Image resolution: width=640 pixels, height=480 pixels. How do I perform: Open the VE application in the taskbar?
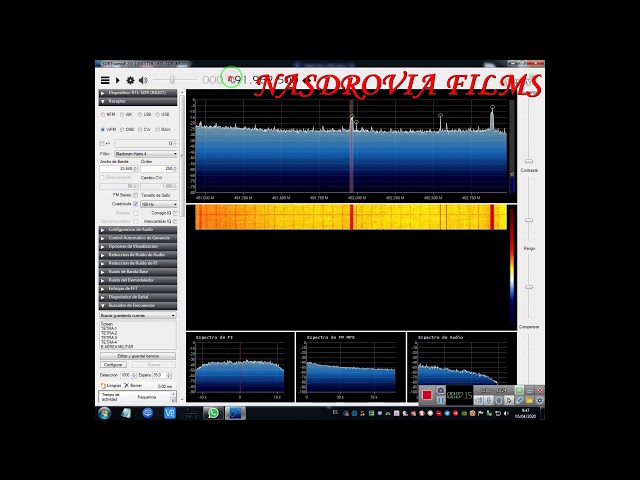[x=169, y=413]
